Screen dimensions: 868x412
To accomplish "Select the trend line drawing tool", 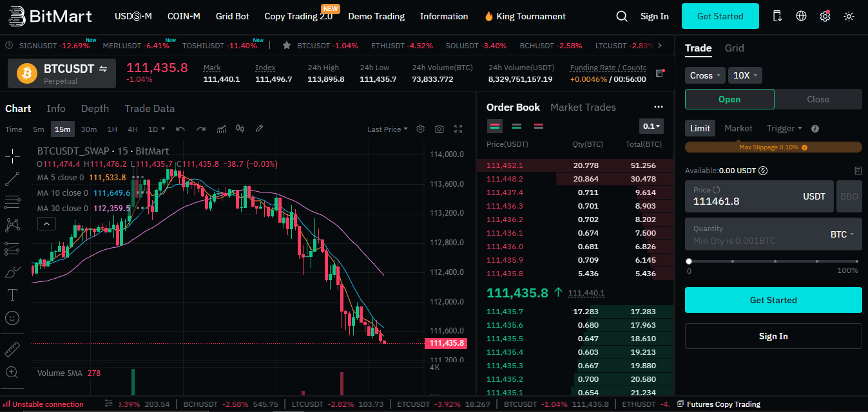I will click(12, 180).
